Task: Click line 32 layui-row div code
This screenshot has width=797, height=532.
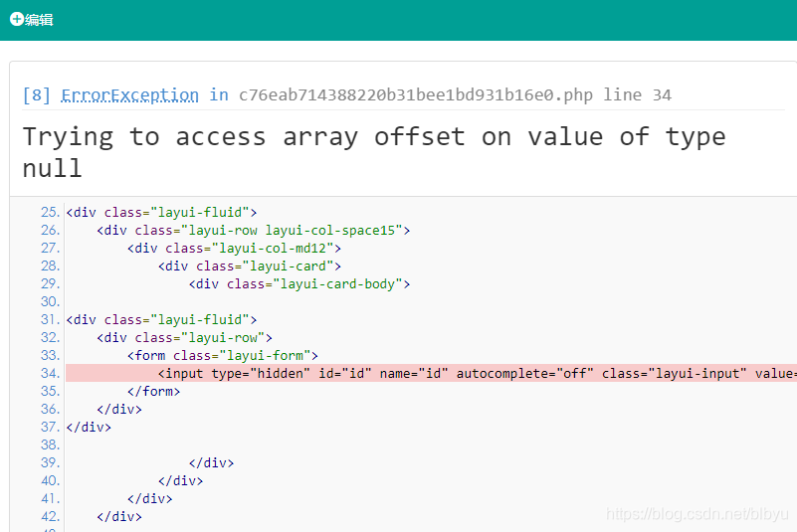Action: (184, 337)
